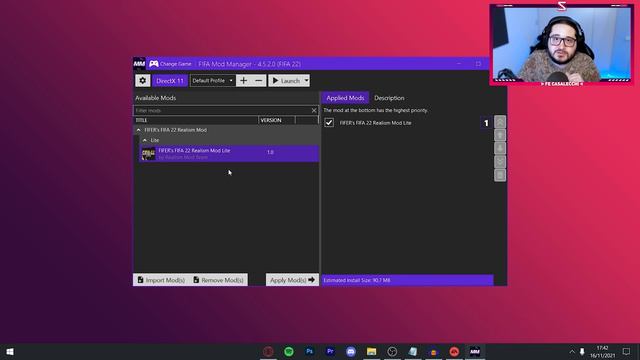640x360 pixels.
Task: Show hidden system tray icons
Action: 572,351
